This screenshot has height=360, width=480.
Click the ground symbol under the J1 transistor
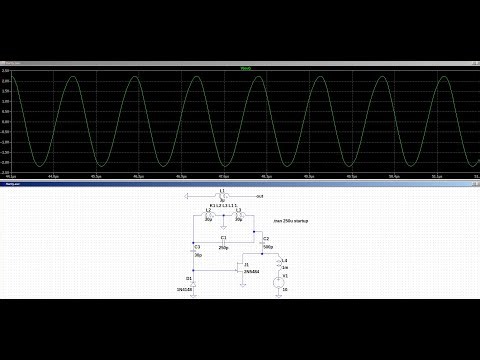243,285
